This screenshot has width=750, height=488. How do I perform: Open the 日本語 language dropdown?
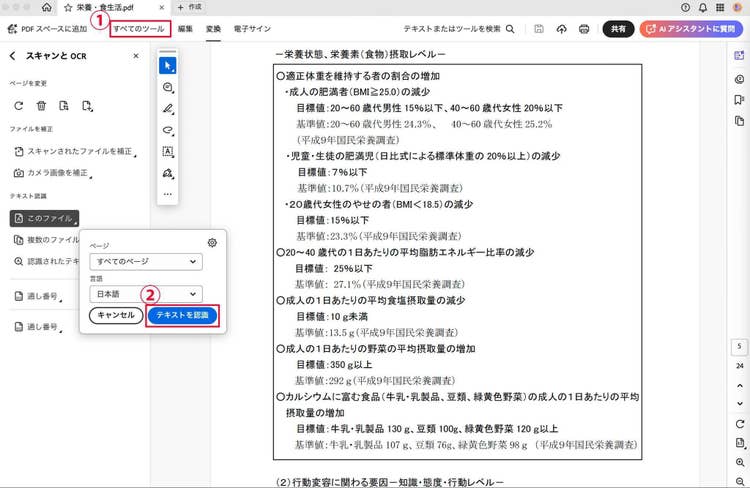click(x=145, y=294)
